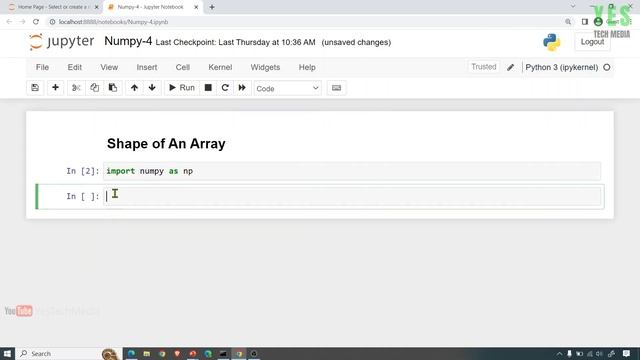Click the import numpy as np cell

tap(352, 171)
